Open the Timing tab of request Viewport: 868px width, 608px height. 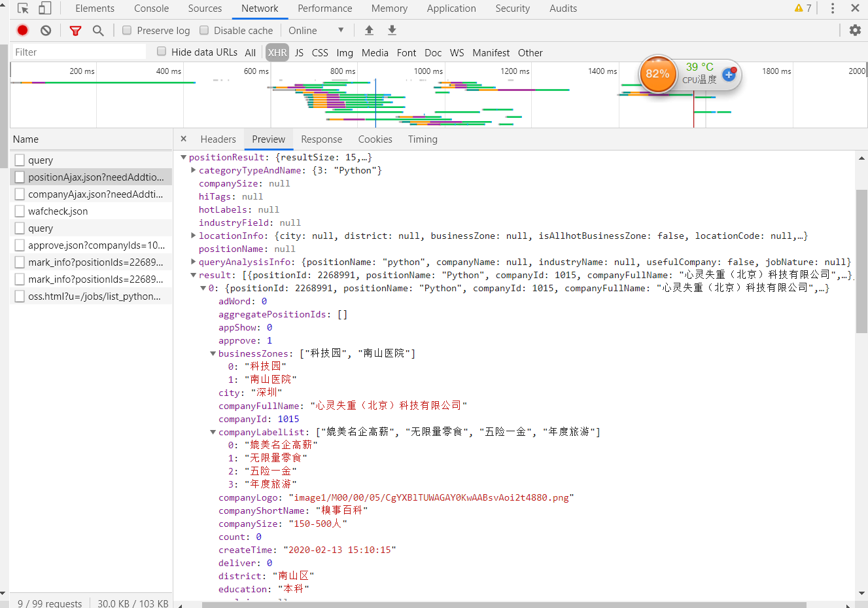click(423, 139)
